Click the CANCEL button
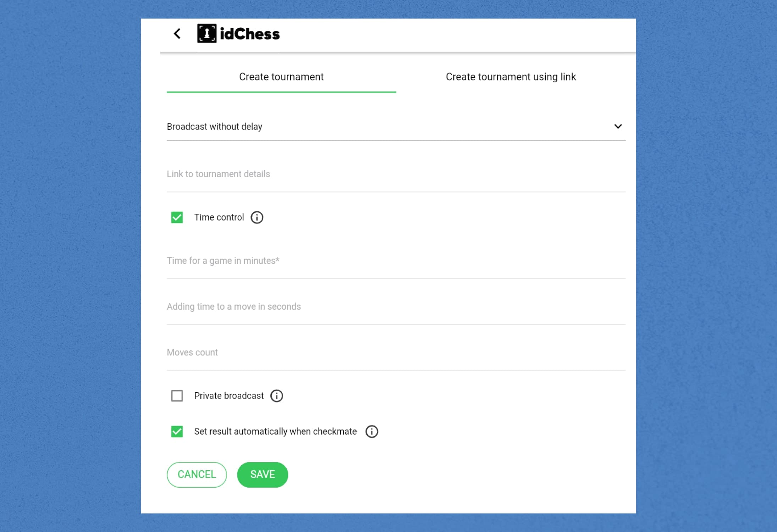 click(197, 474)
